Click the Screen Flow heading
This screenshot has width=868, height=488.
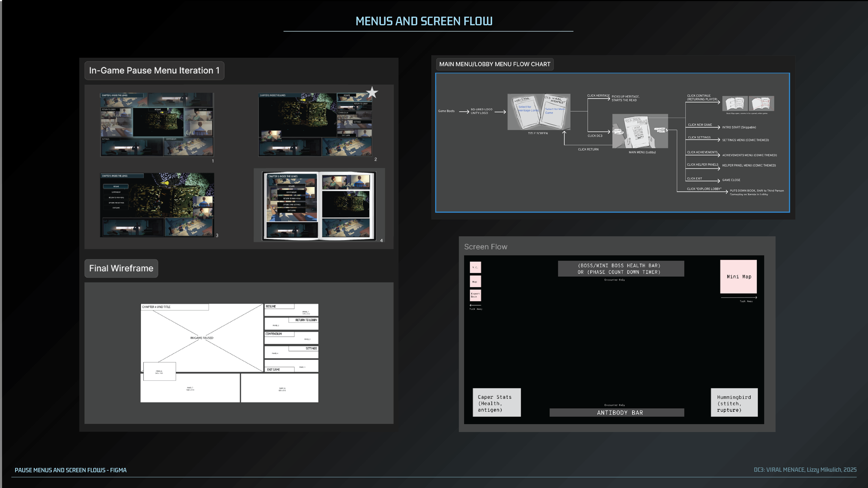coord(485,247)
